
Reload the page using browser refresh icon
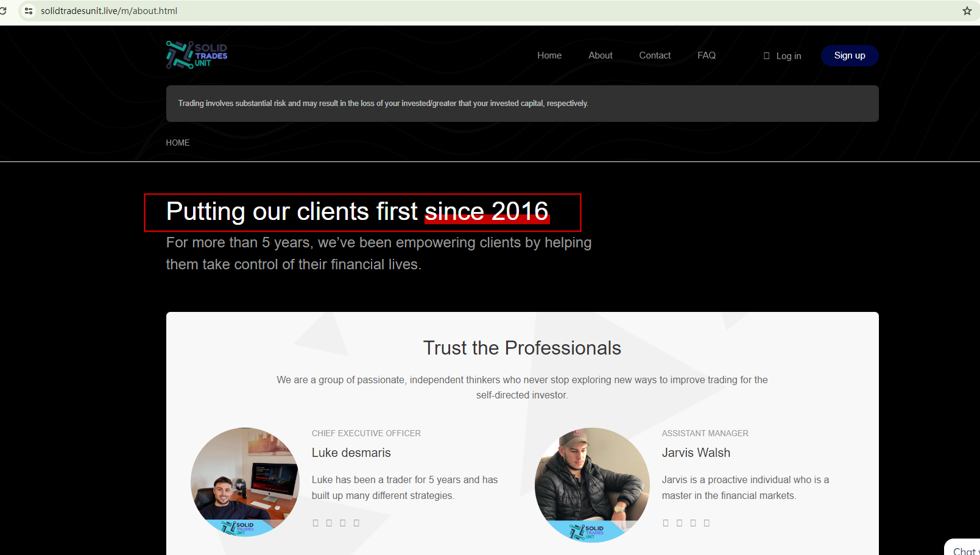point(3,11)
